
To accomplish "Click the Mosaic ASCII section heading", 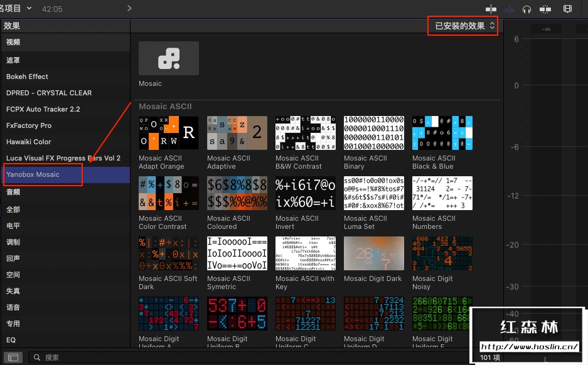I will pos(165,107).
